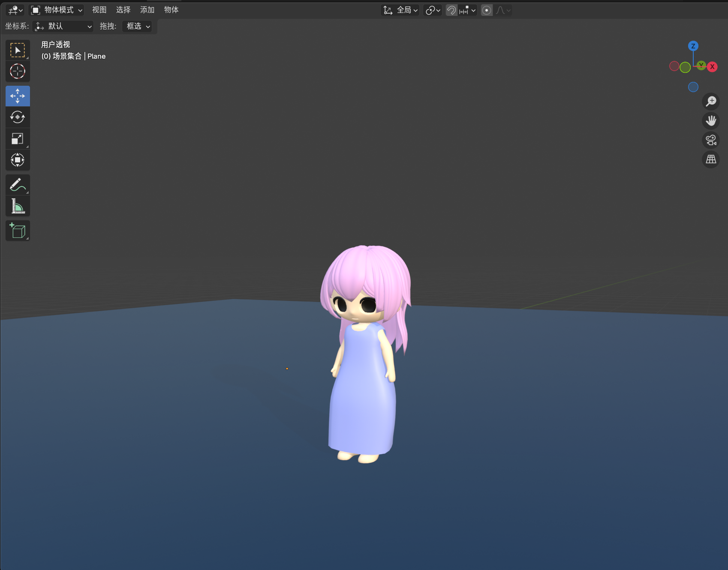
Task: Toggle perspective/orthographic grid button
Action: point(711,159)
